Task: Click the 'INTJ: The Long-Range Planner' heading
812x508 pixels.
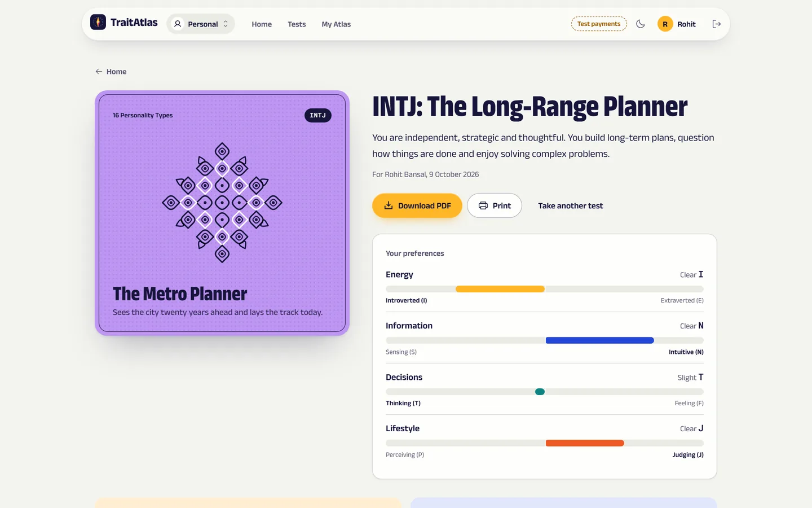Action: [530, 107]
